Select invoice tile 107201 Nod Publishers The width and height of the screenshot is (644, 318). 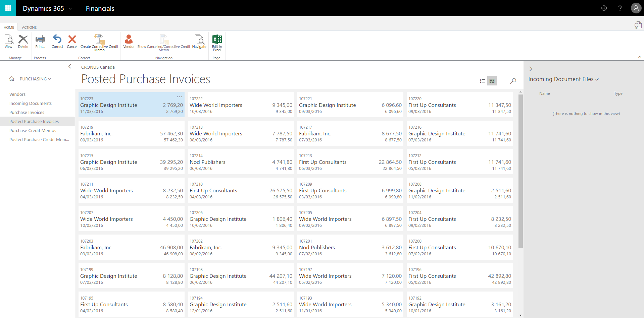[350, 247]
